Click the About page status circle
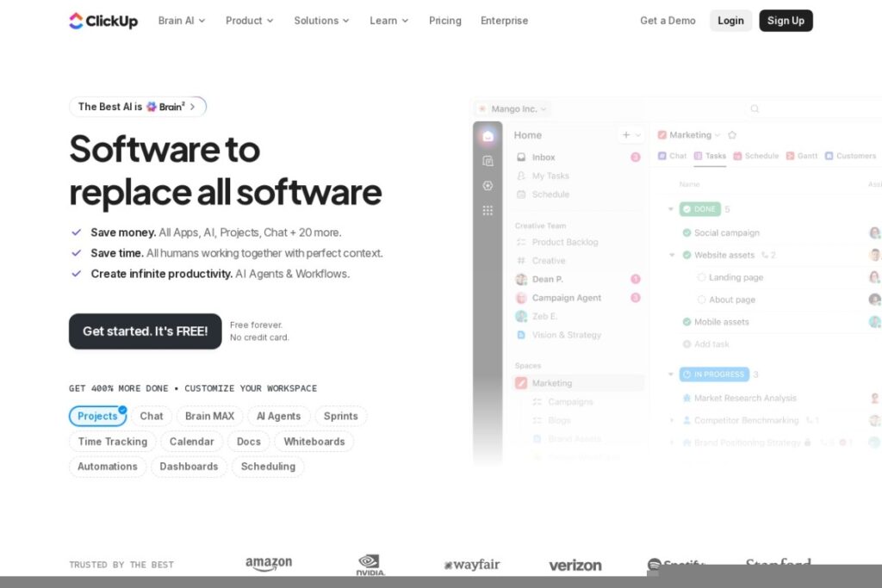Screen dimensions: 882x588 pos(701,300)
